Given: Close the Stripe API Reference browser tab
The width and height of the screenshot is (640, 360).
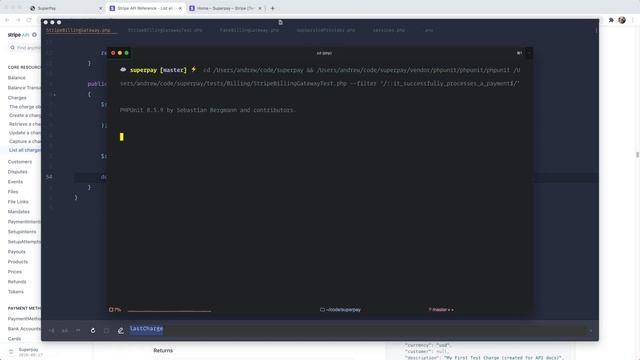Looking at the screenshot, I should [180, 8].
